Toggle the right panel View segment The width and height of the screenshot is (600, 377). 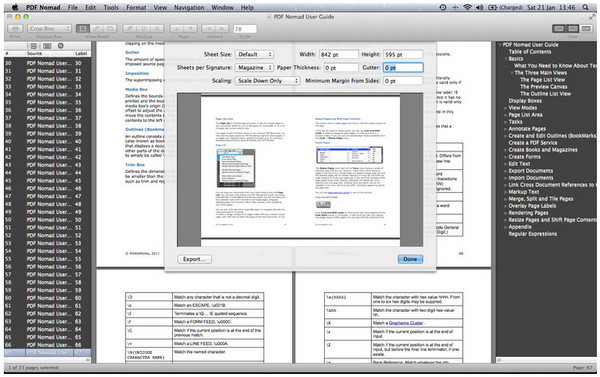tap(586, 29)
